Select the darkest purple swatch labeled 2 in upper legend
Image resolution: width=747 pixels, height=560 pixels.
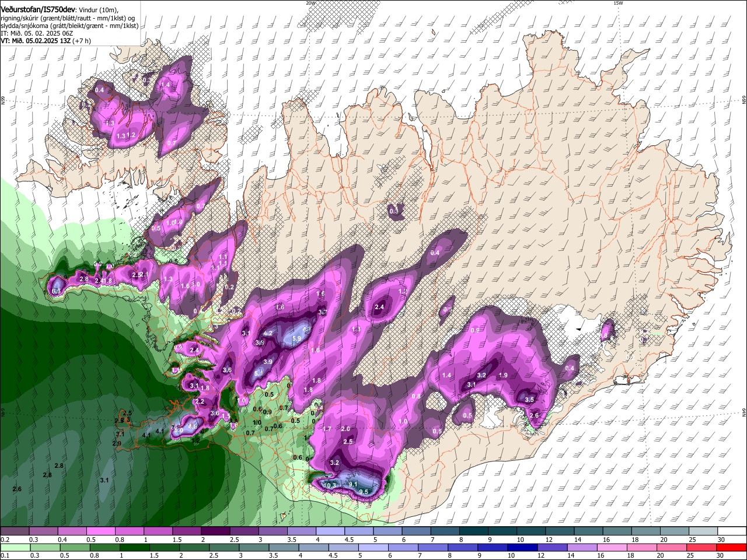[x=215, y=531]
